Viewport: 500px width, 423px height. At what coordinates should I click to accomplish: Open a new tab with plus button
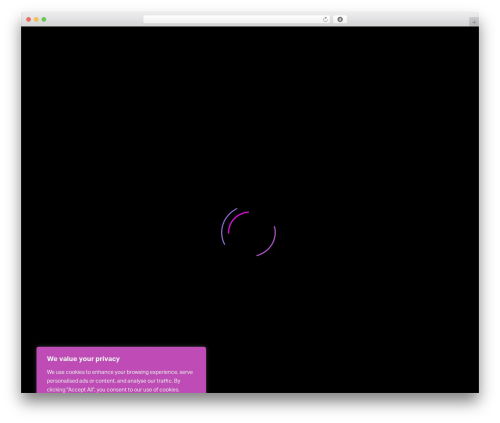[474, 22]
